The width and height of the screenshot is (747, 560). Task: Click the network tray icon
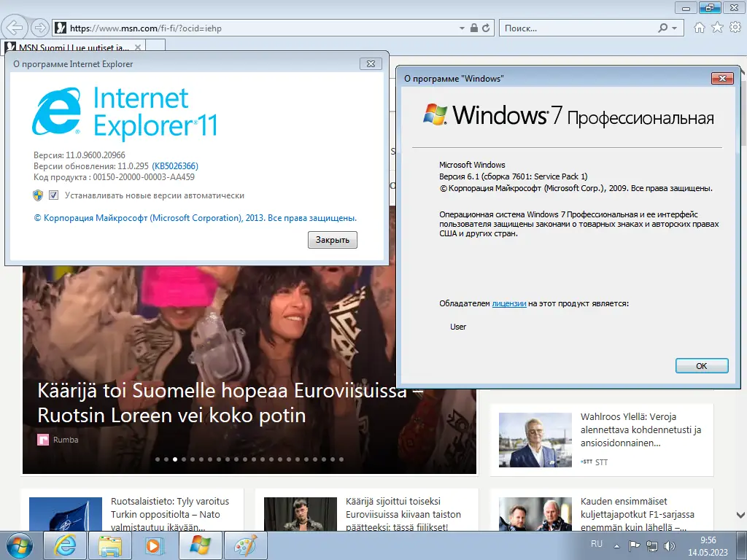pyautogui.click(x=651, y=546)
